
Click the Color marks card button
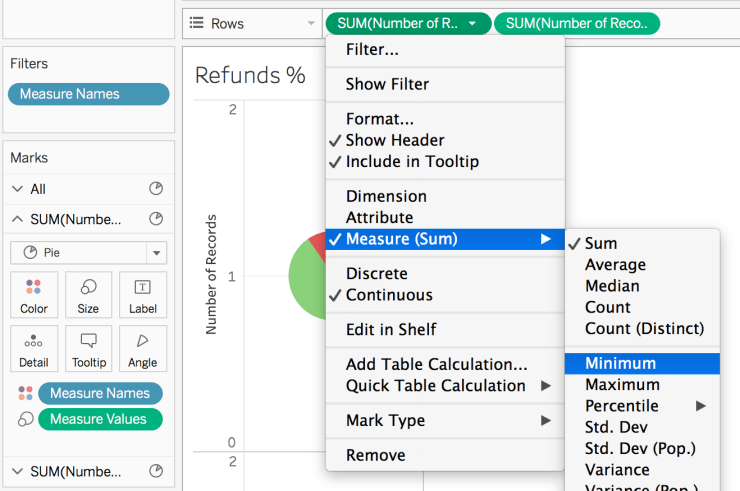click(34, 295)
